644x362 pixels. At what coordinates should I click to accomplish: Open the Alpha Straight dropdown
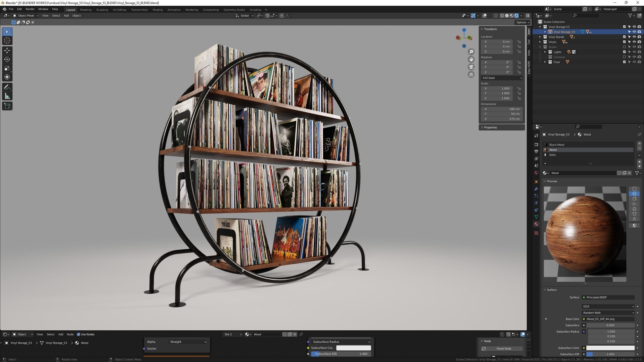click(188, 342)
